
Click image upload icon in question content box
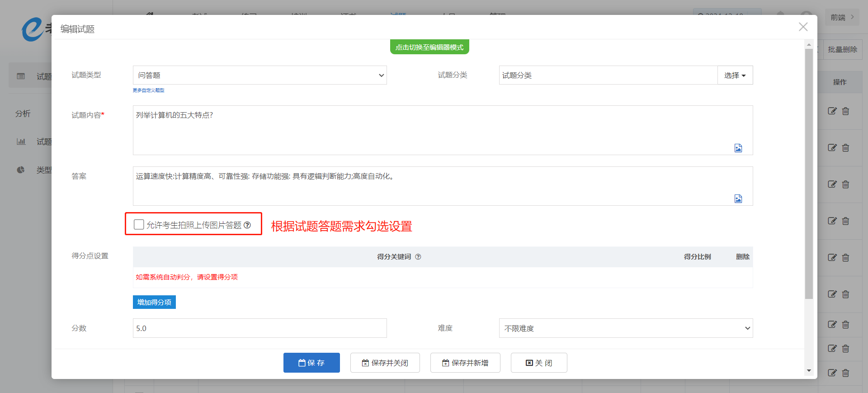tap(738, 148)
